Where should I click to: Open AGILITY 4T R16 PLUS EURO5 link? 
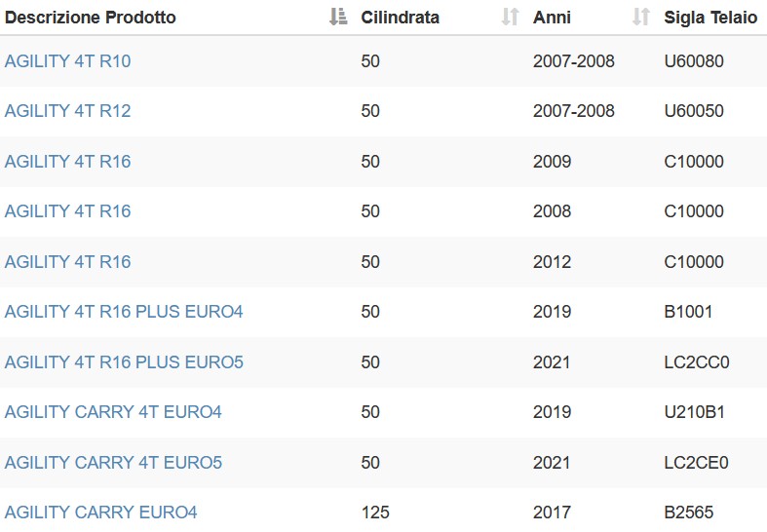(124, 361)
